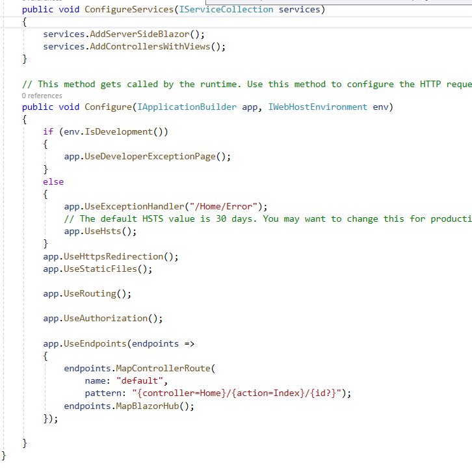Viewport: 472px width, 476px height.
Task: Click the endpoints.MapControllerRoute( call
Action: coord(139,369)
